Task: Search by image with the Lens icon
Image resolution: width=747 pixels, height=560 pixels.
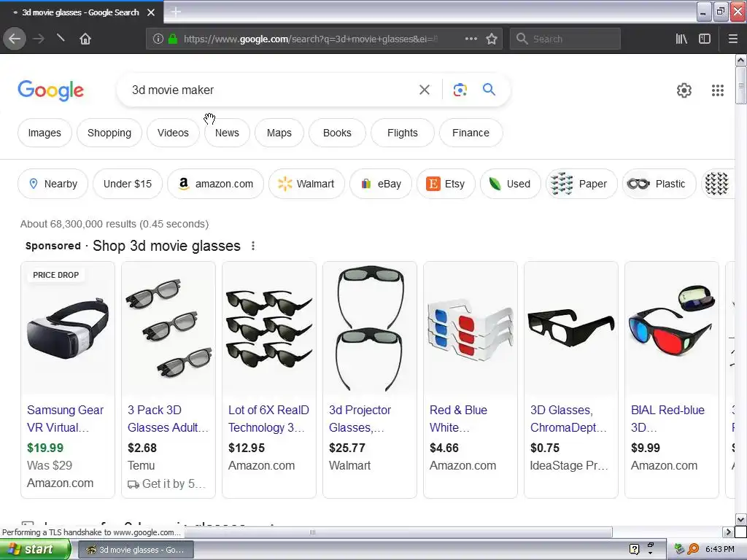Action: (x=460, y=90)
